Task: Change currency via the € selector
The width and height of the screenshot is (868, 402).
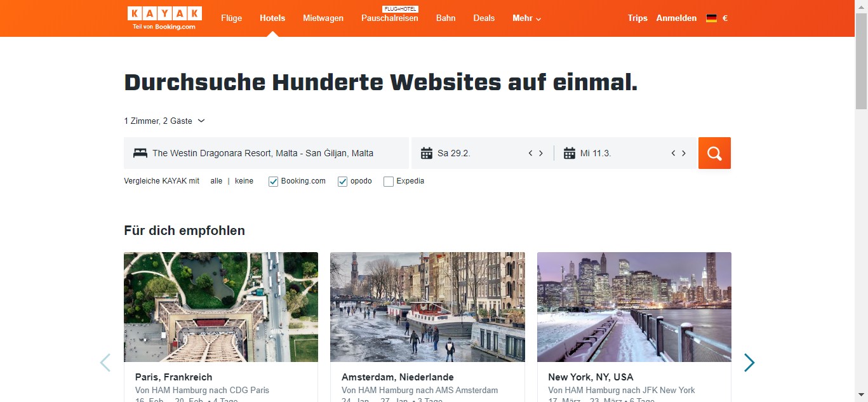Action: tap(725, 18)
